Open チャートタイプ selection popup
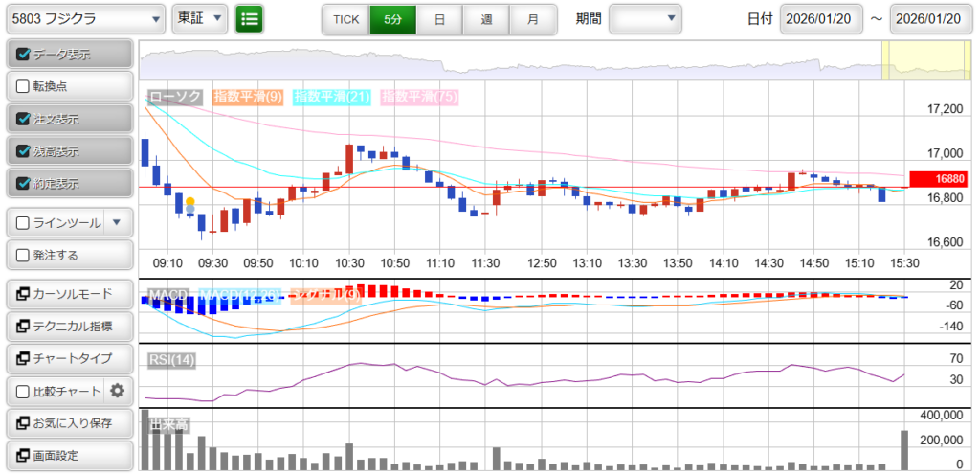Viewport: 980px width, 475px height. point(67,358)
